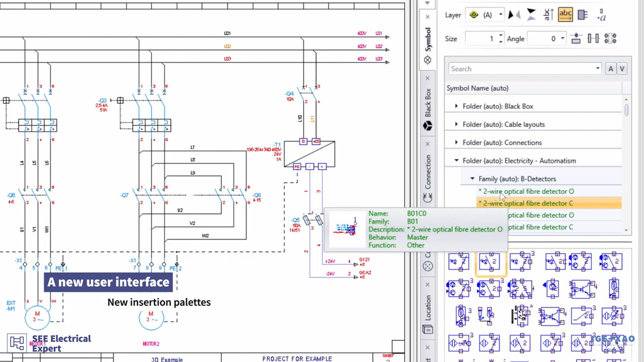This screenshot has width=644, height=362.
Task: Click the 'V' button next to Search
Action: 622,69
